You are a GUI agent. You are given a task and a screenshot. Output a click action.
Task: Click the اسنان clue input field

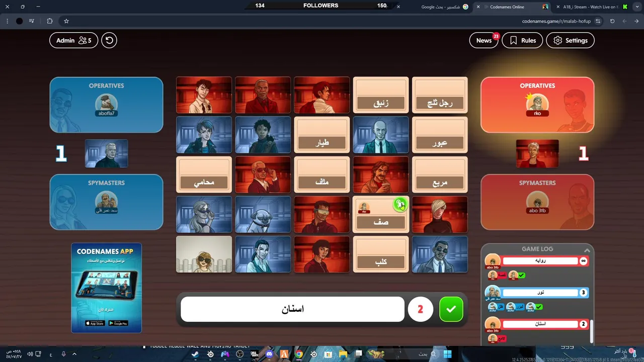click(292, 309)
